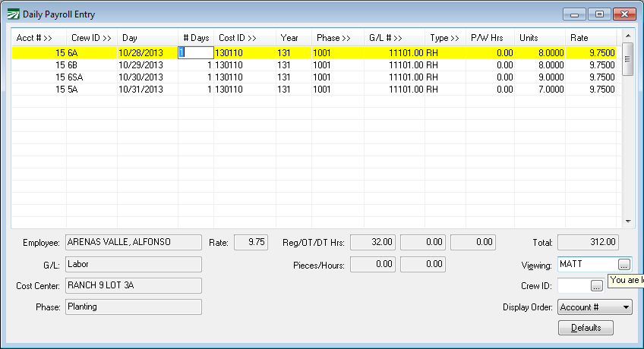Click the grid scroll down arrow
This screenshot has width=644, height=349.
coord(627,221)
